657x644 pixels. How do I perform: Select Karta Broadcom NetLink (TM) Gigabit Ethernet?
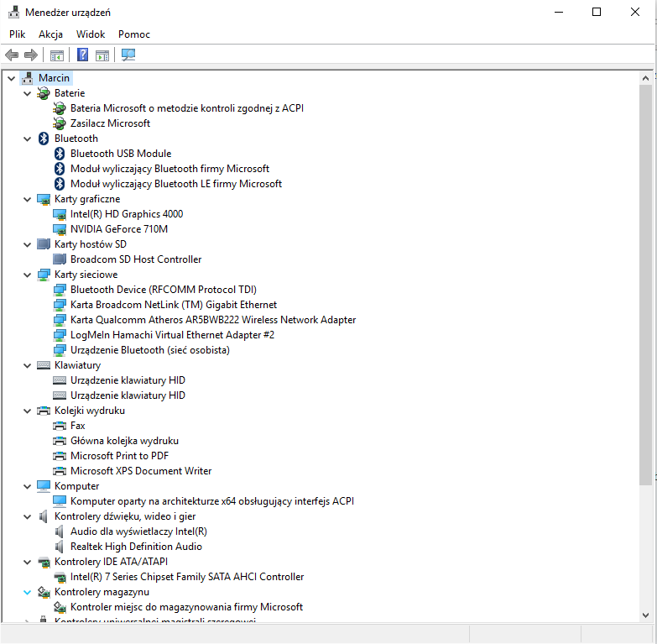point(174,305)
